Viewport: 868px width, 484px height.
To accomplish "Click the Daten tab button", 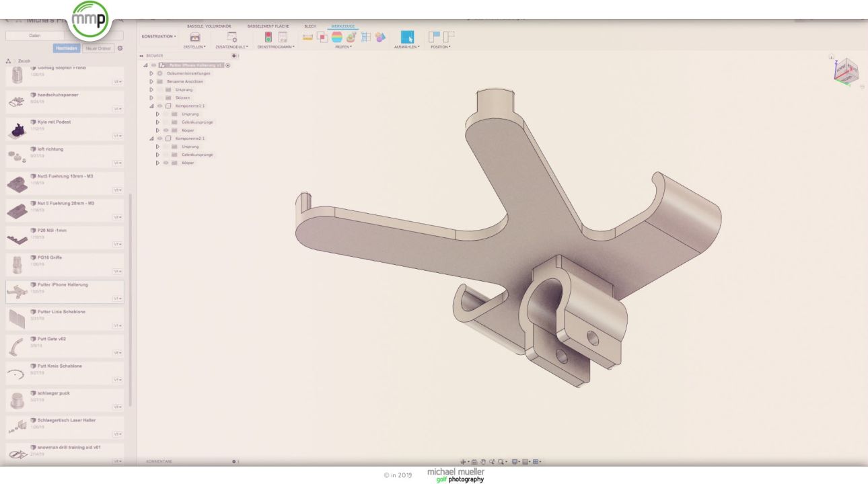I will (35, 35).
